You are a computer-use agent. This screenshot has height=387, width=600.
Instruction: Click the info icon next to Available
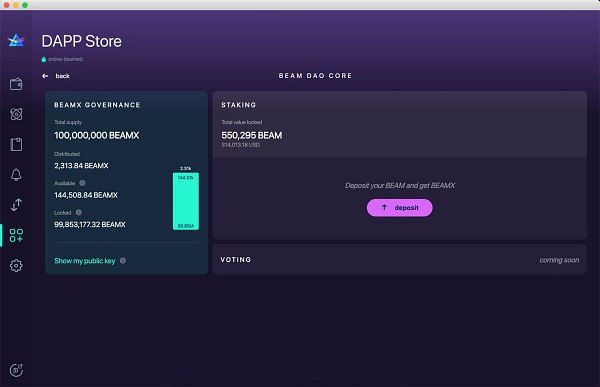point(82,183)
